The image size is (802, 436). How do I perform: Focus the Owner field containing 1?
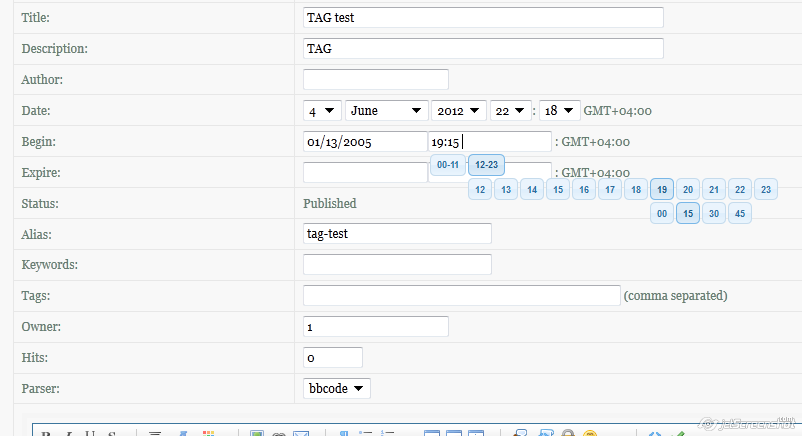click(x=376, y=326)
